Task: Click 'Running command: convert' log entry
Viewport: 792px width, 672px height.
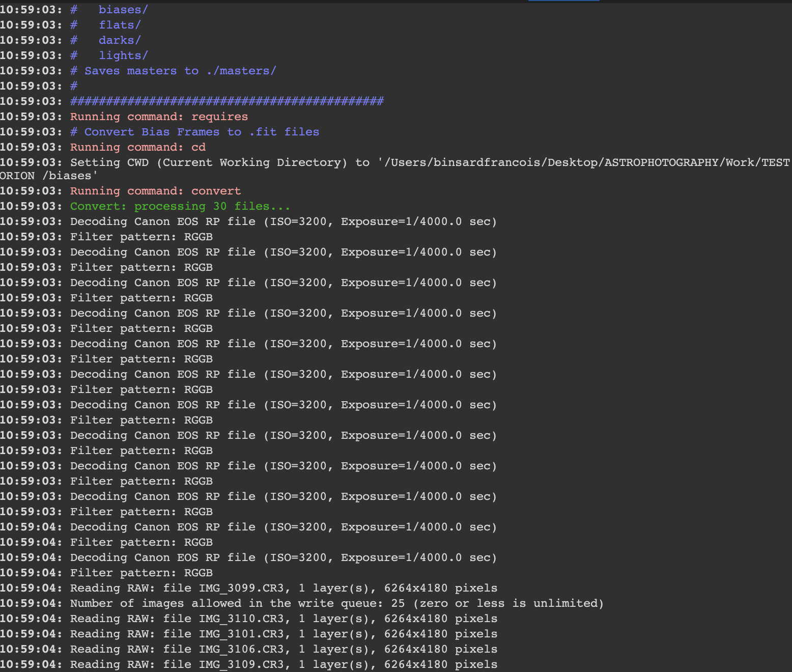Action: coord(155,191)
